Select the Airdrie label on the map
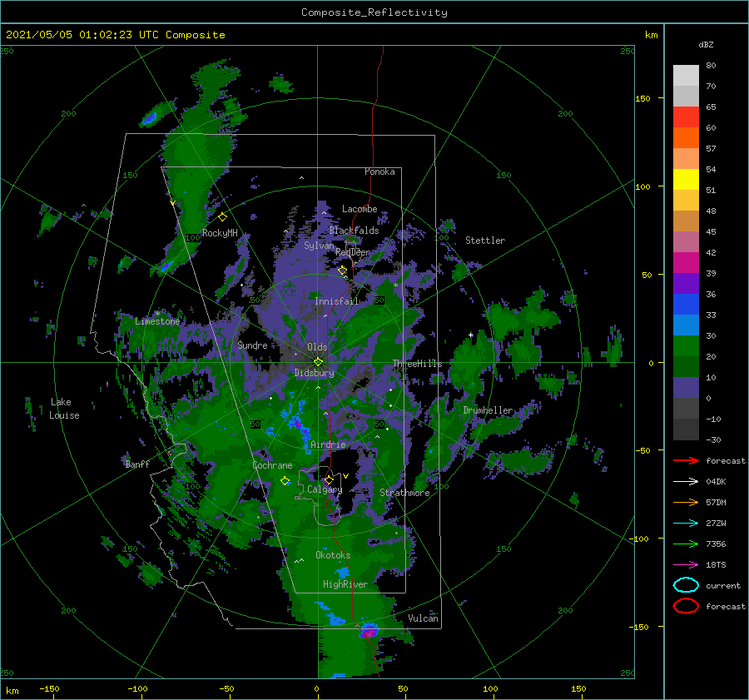Image resolution: width=749 pixels, height=700 pixels. point(328,444)
